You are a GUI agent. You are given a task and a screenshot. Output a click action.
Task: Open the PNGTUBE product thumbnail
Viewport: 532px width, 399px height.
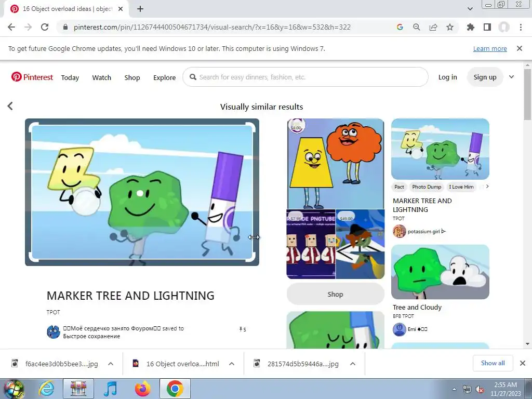(311, 244)
